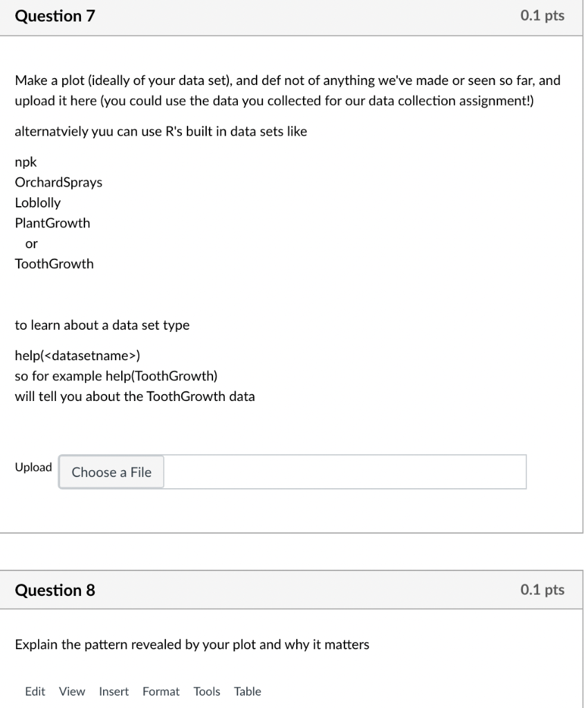Click the npk dataset name in the list
588x708 pixels.
click(26, 162)
